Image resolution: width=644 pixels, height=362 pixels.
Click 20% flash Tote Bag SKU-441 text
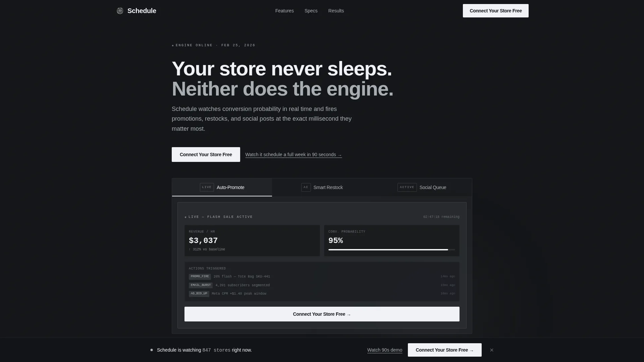click(x=242, y=277)
